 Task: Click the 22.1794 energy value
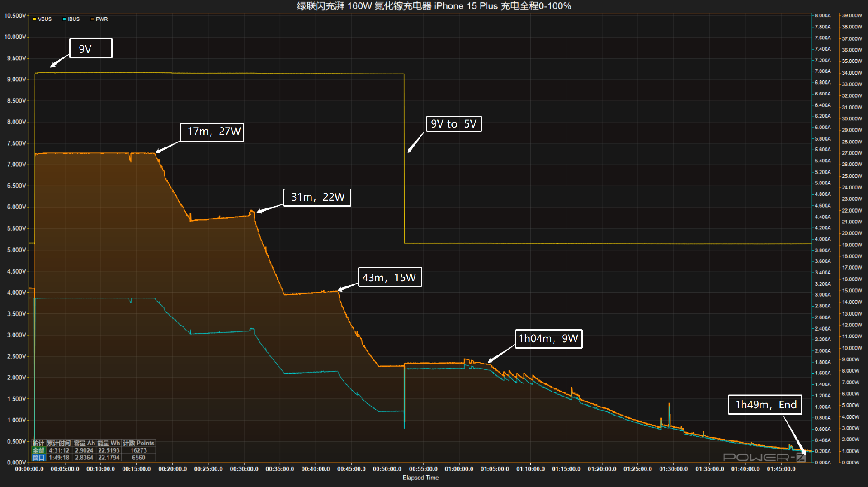(x=108, y=458)
